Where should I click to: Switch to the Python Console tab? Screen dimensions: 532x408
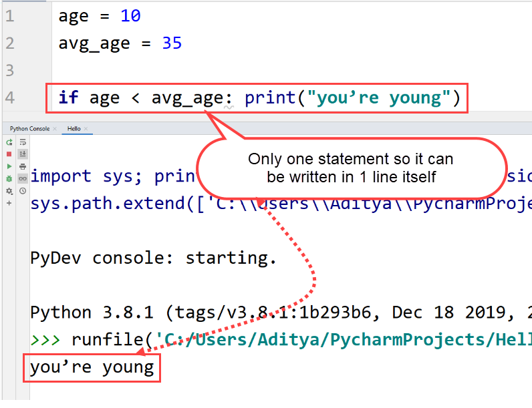click(29, 129)
